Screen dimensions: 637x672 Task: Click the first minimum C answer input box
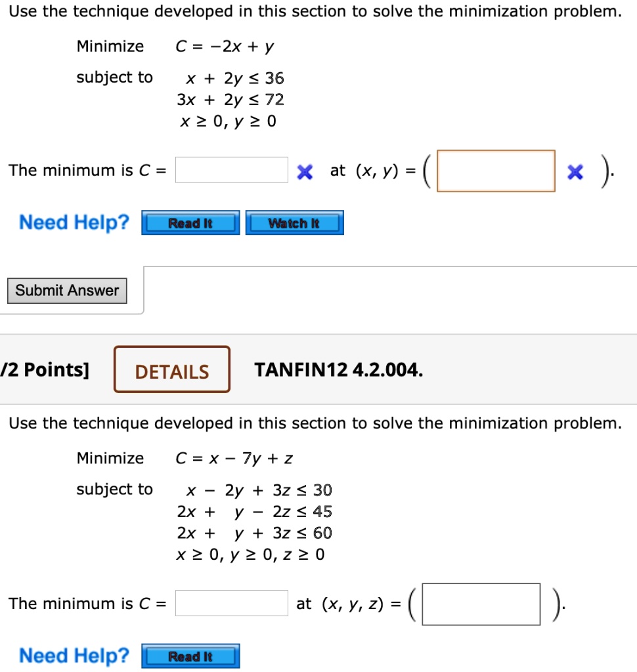click(232, 169)
